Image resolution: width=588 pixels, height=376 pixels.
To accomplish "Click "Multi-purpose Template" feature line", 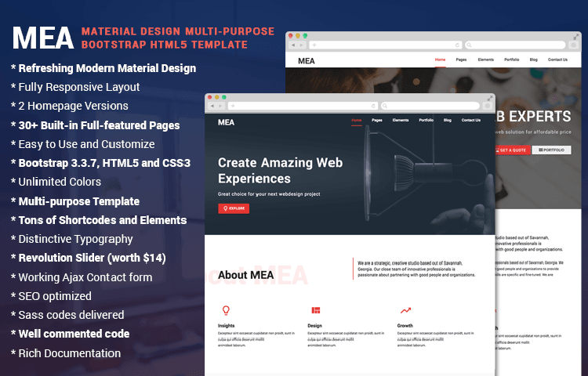I will (x=75, y=201).
